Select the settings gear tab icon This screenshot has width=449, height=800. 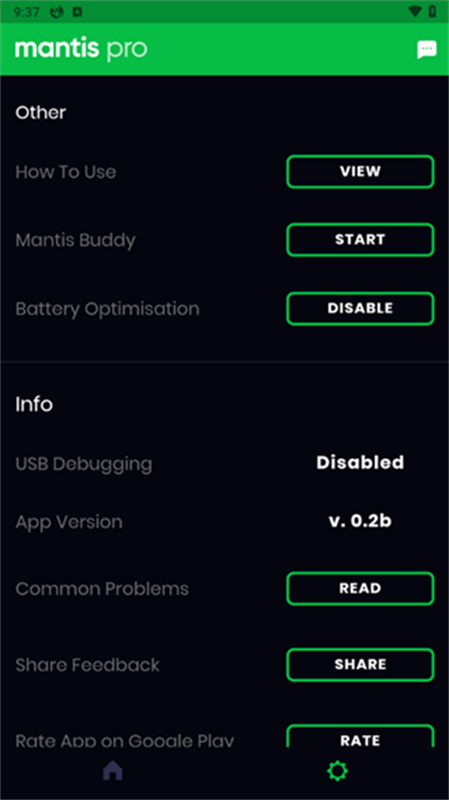[x=337, y=770]
